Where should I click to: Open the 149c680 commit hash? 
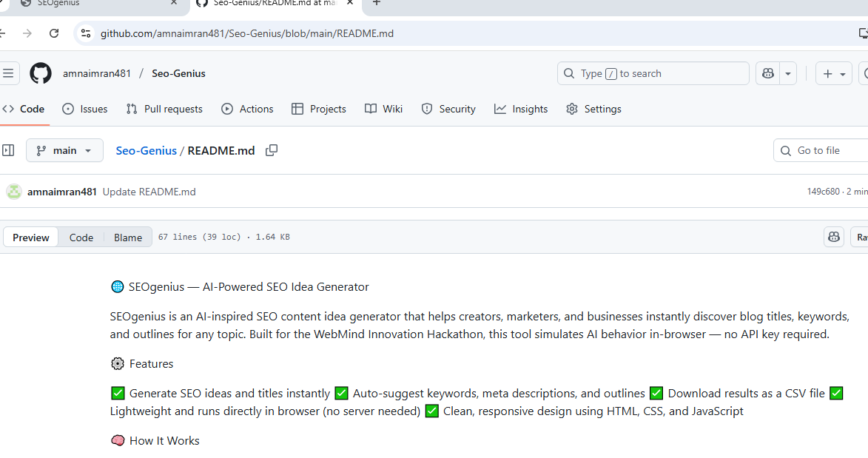point(823,192)
